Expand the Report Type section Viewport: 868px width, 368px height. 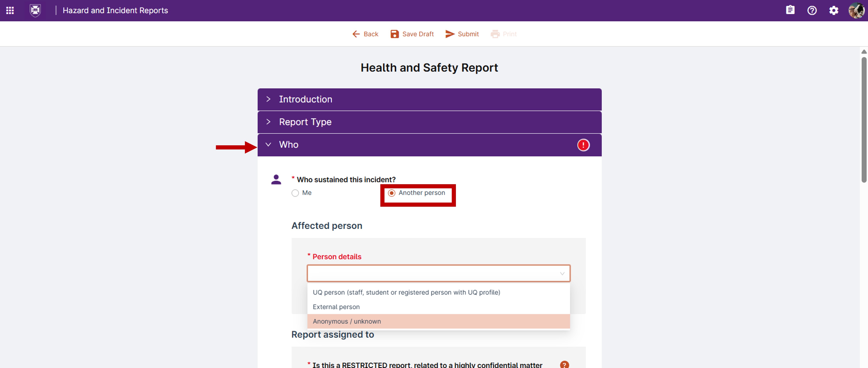click(429, 122)
